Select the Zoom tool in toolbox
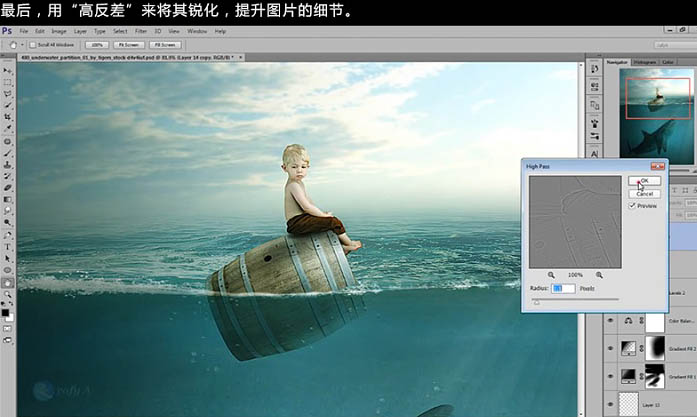The image size is (697, 417). (x=8, y=294)
